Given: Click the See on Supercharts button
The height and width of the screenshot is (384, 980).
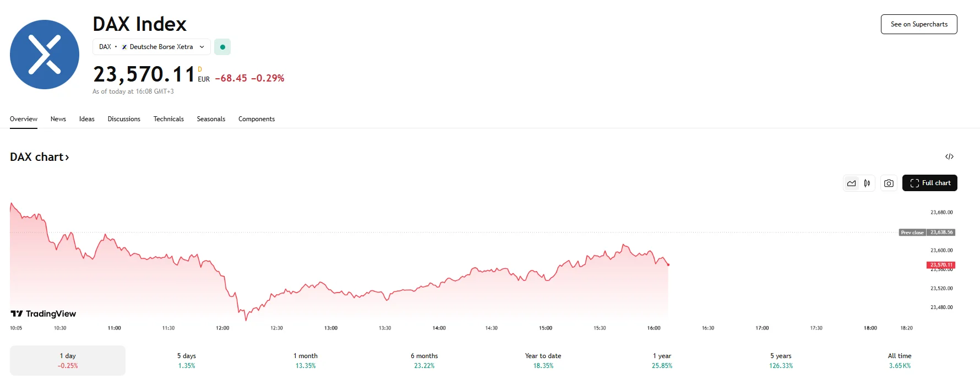Looking at the screenshot, I should click(919, 24).
